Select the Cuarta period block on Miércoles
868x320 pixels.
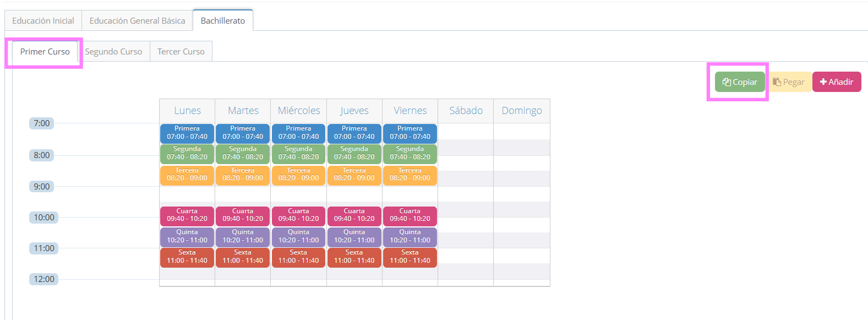click(298, 216)
